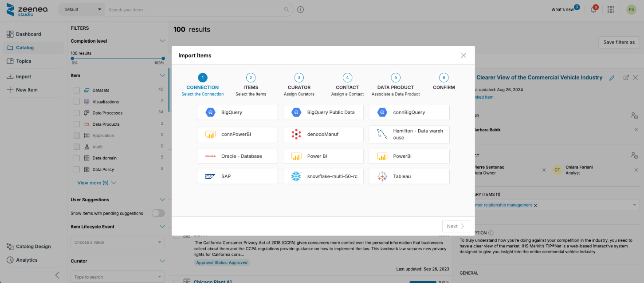Click the notifications bell icon
The image size is (644, 283).
(x=593, y=9)
